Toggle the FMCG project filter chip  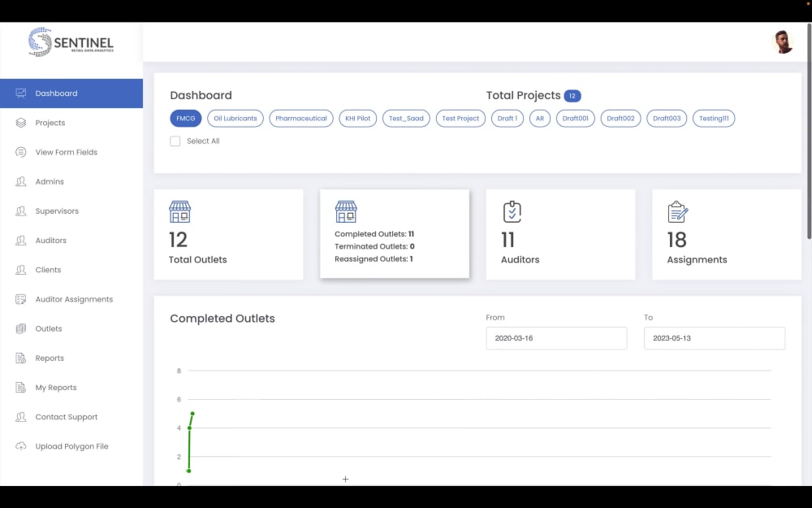pyautogui.click(x=185, y=118)
